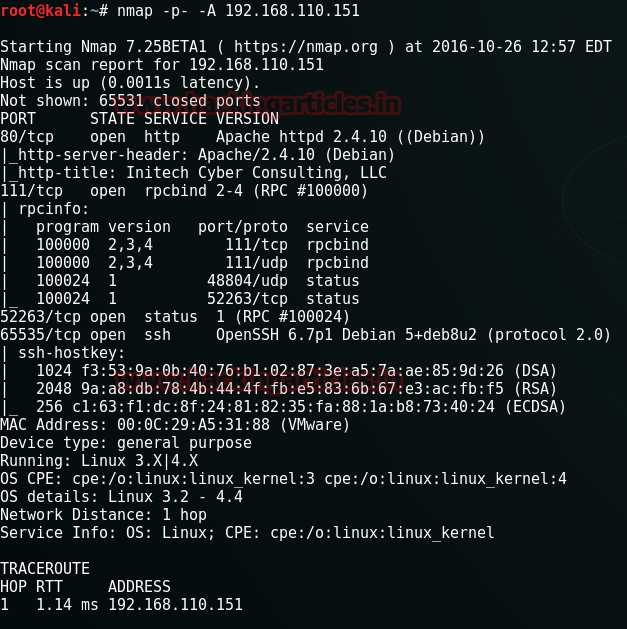This screenshot has width=627, height=629.
Task: Click the root@kali prompt text
Action: [x=41, y=11]
